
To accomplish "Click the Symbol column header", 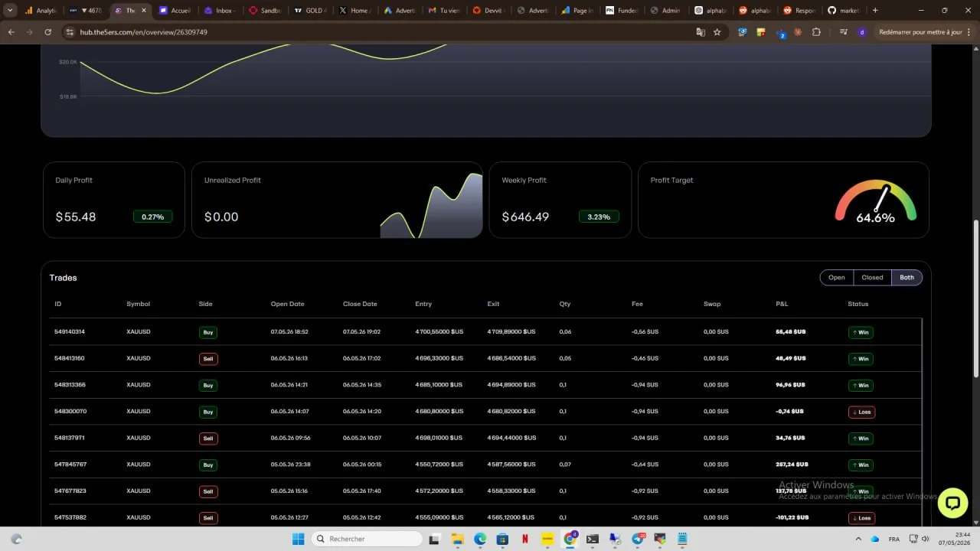I will pyautogui.click(x=138, y=304).
